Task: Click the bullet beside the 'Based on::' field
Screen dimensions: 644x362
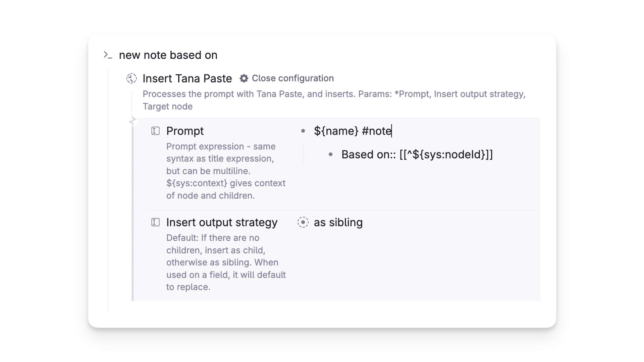Action: tap(331, 155)
